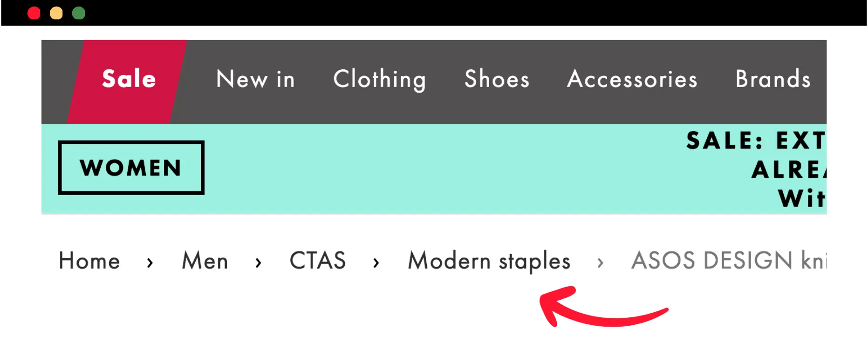
Task: Click the chevron between Men and CTAS
Action: click(258, 263)
